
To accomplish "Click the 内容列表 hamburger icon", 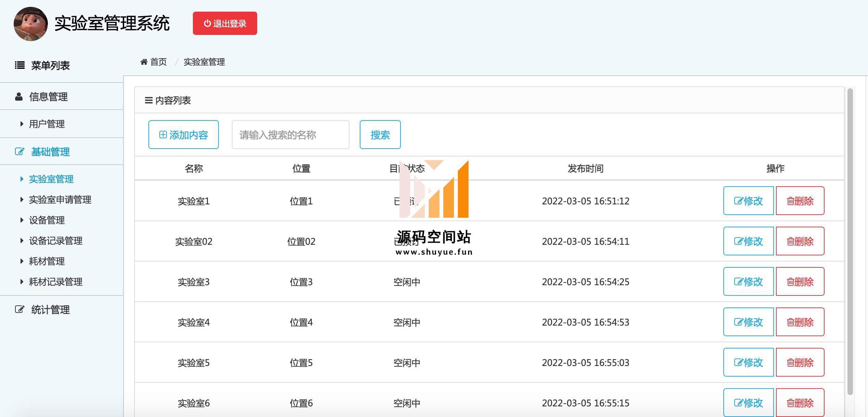I will (x=149, y=100).
